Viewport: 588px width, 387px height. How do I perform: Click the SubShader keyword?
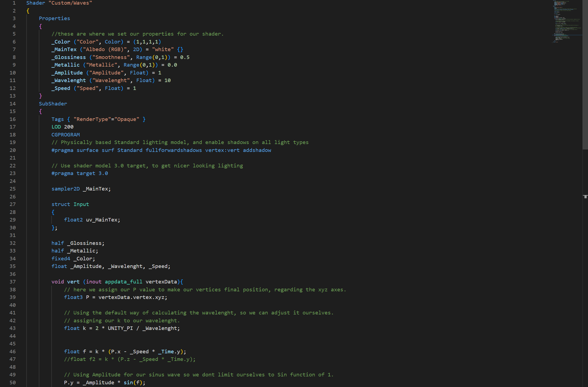(53, 104)
